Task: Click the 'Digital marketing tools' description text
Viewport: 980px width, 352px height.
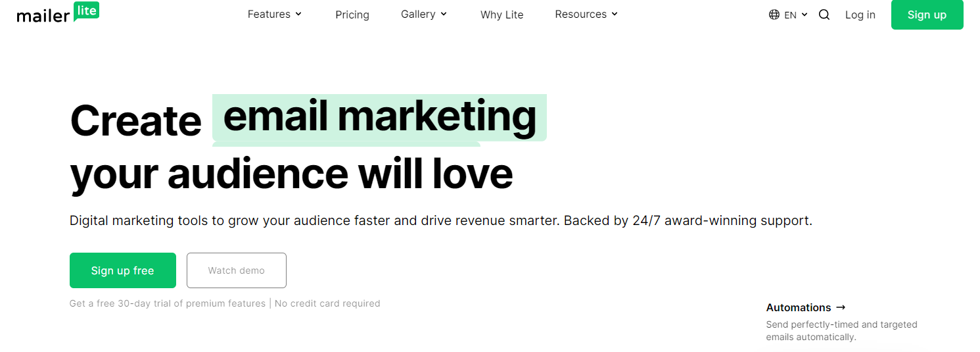Action: click(x=441, y=220)
